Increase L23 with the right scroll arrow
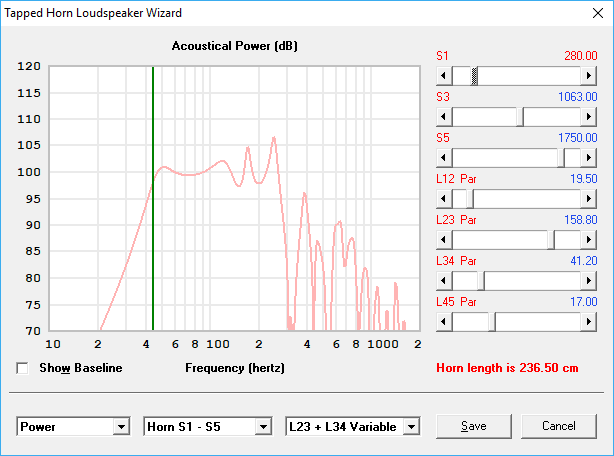The width and height of the screenshot is (614, 456). [589, 240]
